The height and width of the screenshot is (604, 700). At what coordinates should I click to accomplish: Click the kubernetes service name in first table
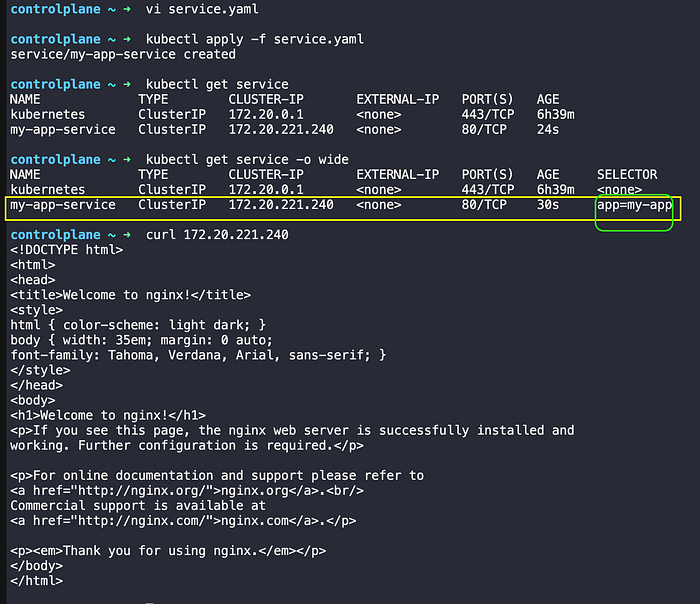tap(47, 115)
